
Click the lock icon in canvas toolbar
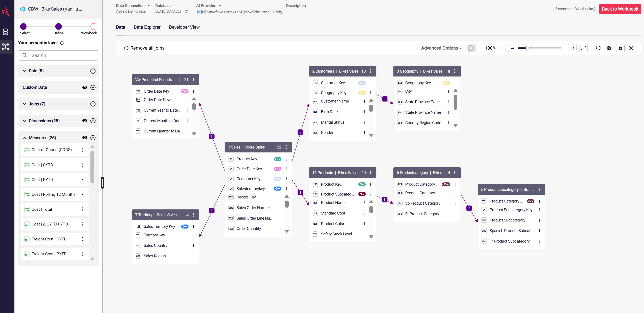coord(620,48)
